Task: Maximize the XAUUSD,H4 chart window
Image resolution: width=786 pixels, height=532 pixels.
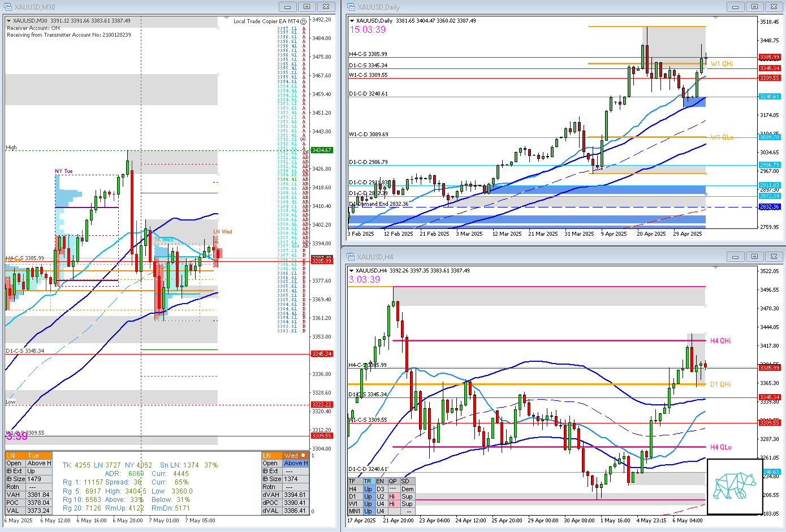Action: (754, 257)
